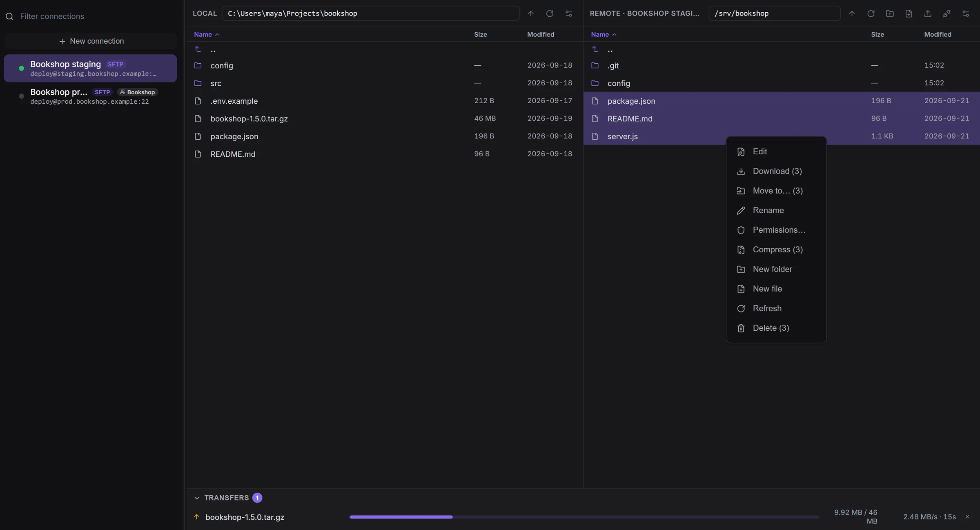Open local pane view options

(x=568, y=13)
